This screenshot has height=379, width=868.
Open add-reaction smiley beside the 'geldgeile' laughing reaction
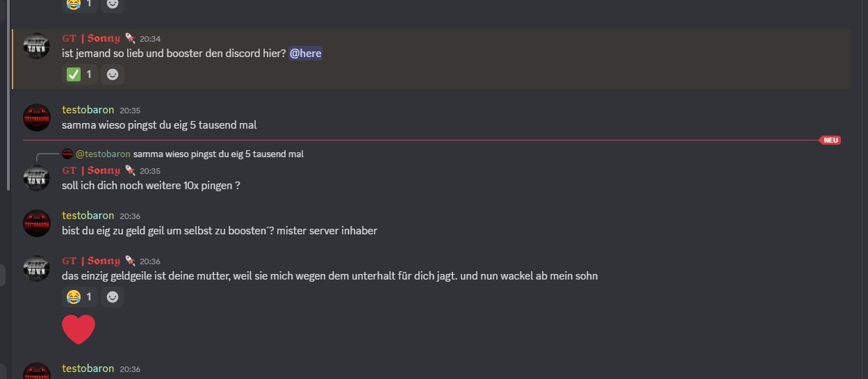tap(113, 297)
